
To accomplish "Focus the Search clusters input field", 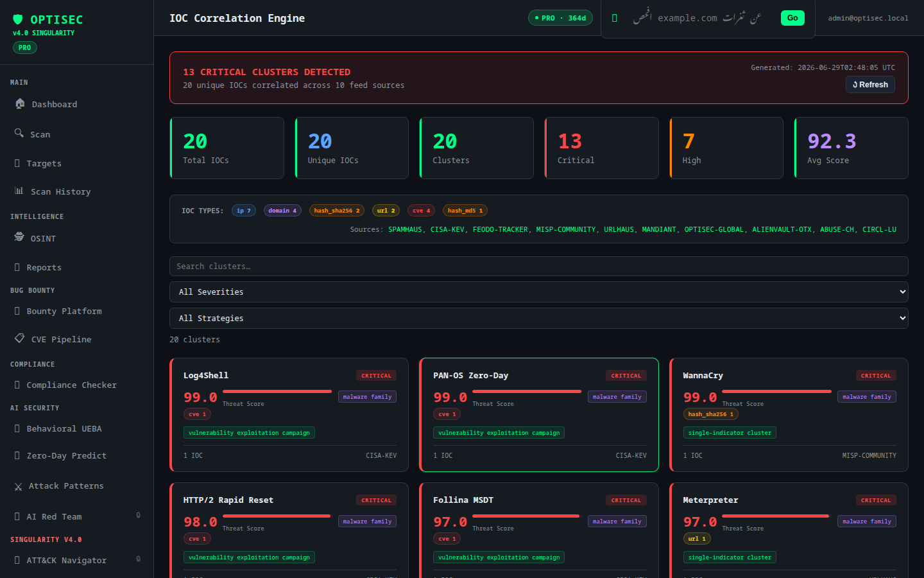I will 539,266.
